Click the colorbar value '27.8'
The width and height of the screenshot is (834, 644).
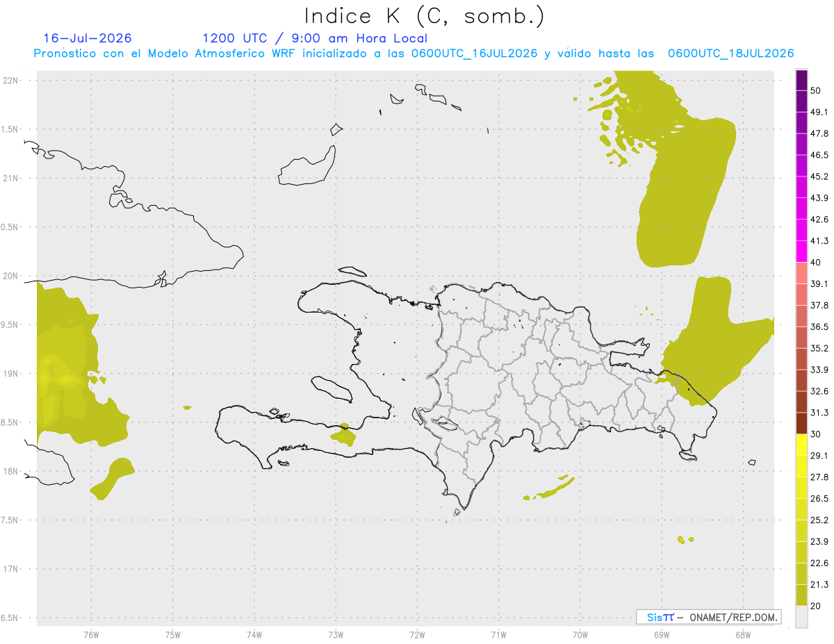click(819, 477)
